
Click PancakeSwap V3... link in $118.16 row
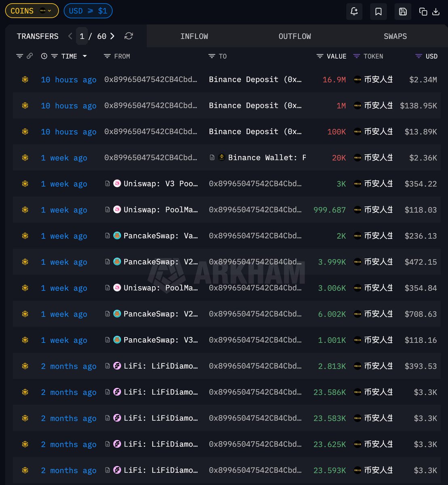tap(161, 340)
